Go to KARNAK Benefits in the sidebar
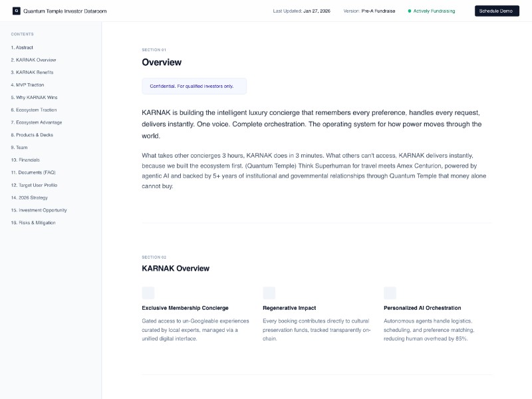 tap(32, 72)
